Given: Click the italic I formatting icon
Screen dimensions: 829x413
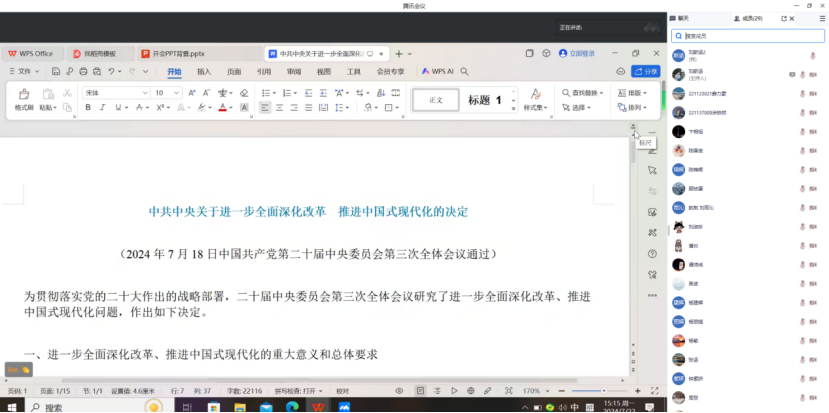Looking at the screenshot, I should coord(102,107).
